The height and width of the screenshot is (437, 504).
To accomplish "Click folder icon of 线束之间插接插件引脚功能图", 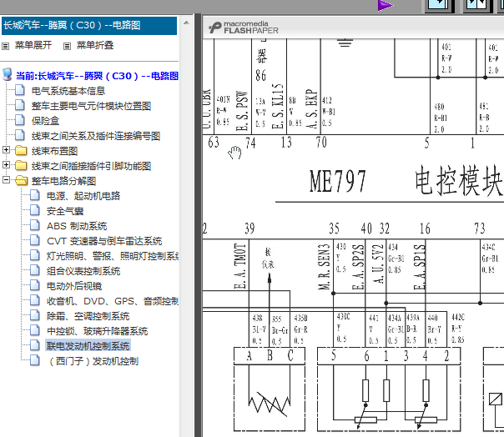I will tap(21, 165).
